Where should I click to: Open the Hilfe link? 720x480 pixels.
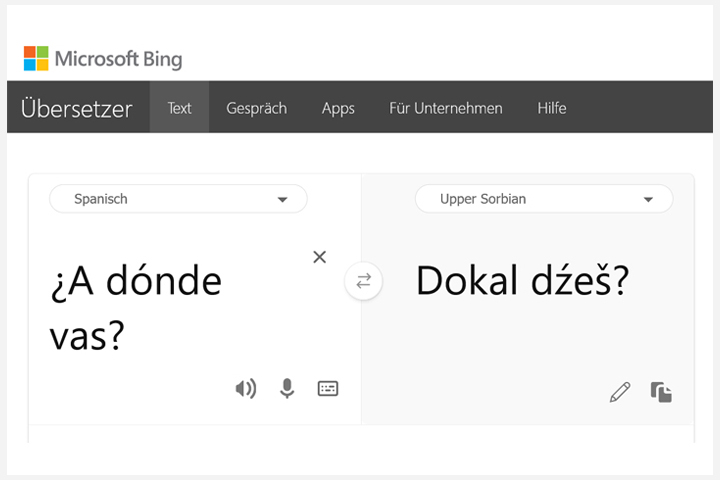coord(551,108)
